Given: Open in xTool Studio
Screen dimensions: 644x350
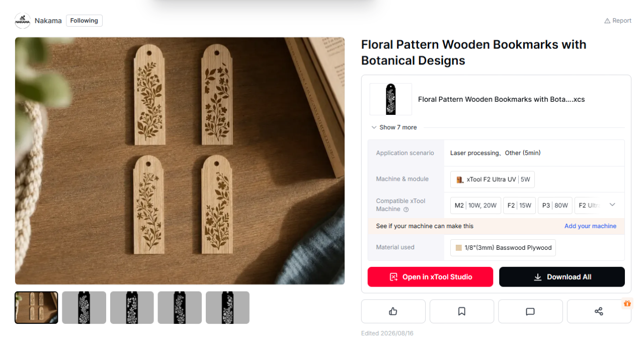Looking at the screenshot, I should [430, 277].
